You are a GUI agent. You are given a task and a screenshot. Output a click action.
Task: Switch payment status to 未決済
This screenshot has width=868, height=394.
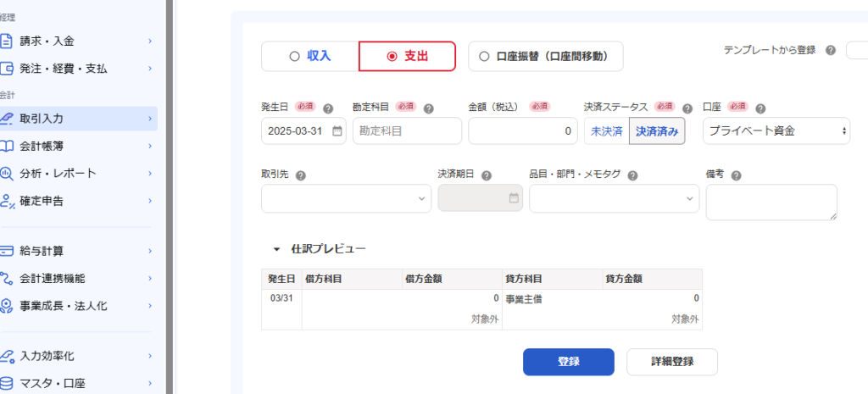tap(606, 131)
